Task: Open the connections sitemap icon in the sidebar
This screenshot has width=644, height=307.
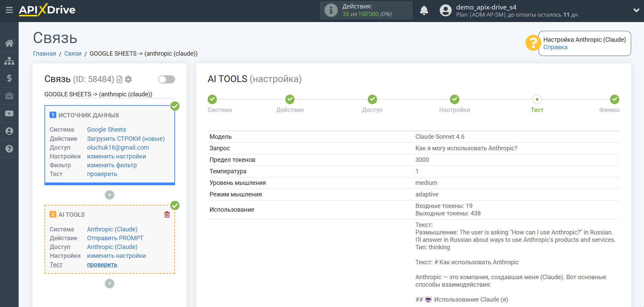Action: 9,61
